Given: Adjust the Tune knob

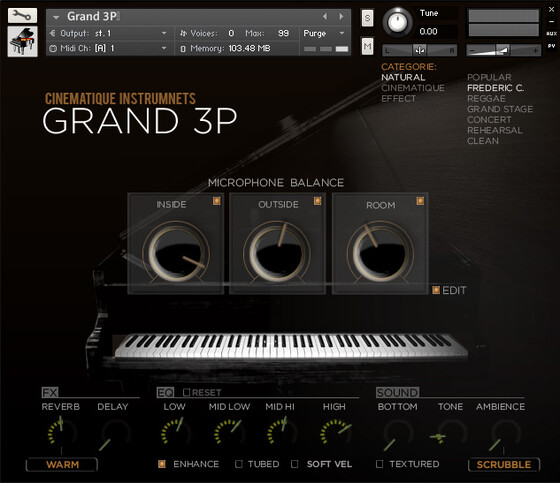Looking at the screenshot, I should 397,23.
